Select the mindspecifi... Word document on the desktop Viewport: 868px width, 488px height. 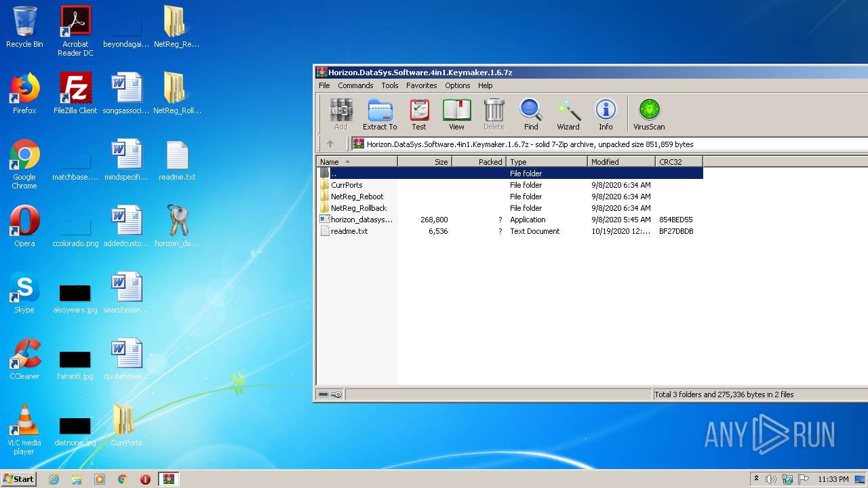point(126,160)
